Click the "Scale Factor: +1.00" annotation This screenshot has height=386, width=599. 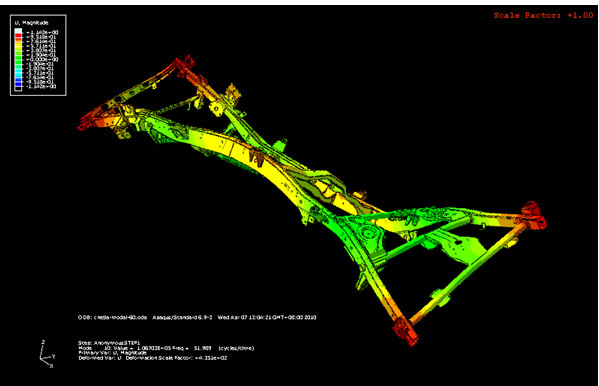tap(543, 15)
